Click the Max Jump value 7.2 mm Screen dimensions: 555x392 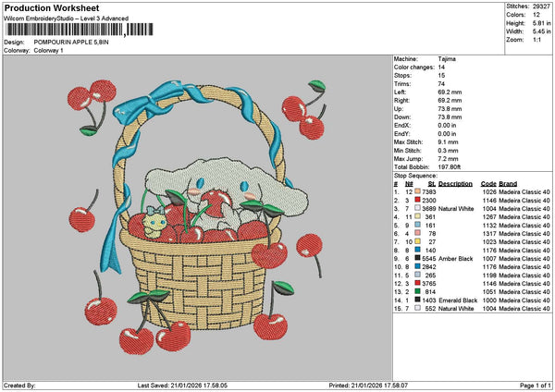coord(448,159)
